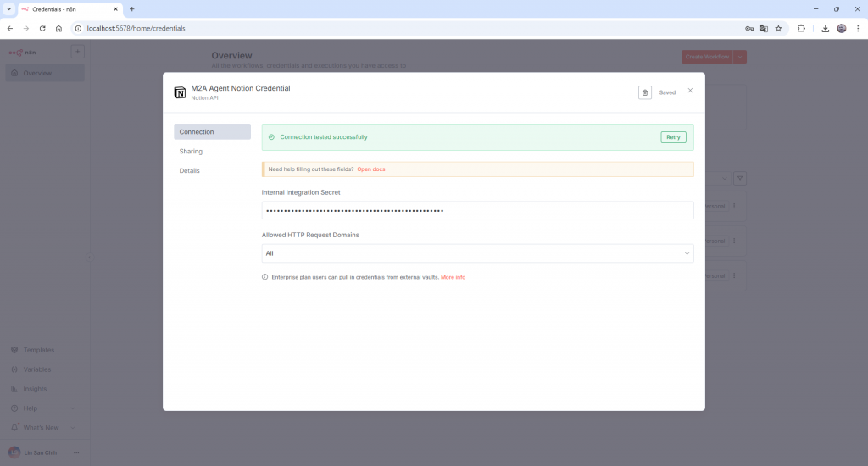Select Overview in the sidebar
Image resolution: width=868 pixels, height=466 pixels.
tap(45, 73)
